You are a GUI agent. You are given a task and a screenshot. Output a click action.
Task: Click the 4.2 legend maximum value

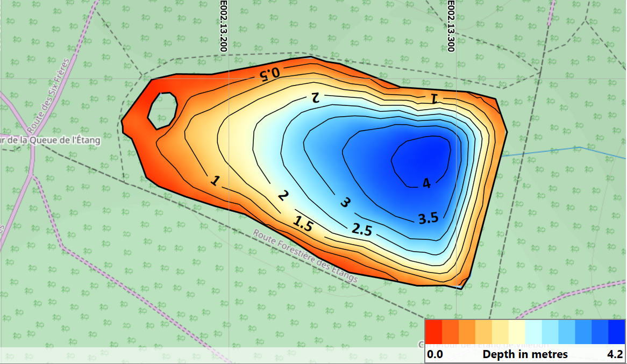tap(615, 354)
